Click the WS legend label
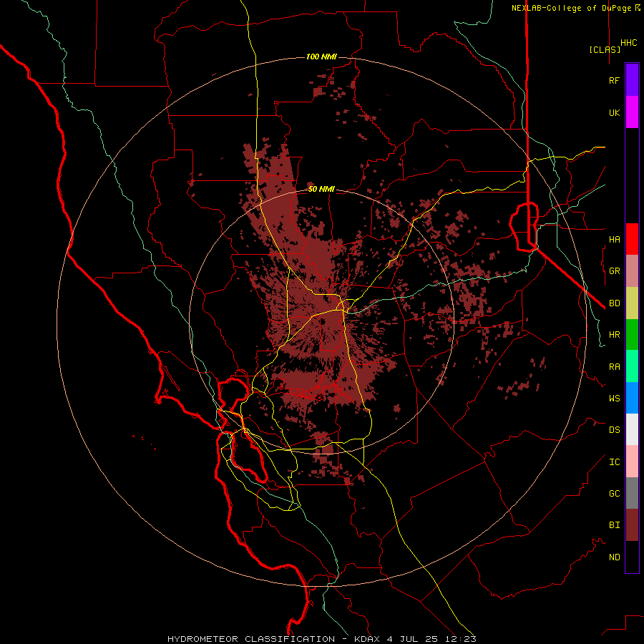 (614, 398)
